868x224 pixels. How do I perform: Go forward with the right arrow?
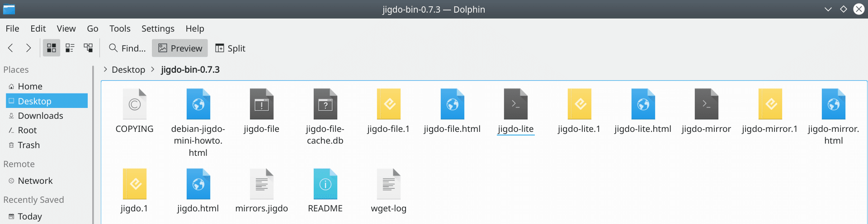coord(28,48)
